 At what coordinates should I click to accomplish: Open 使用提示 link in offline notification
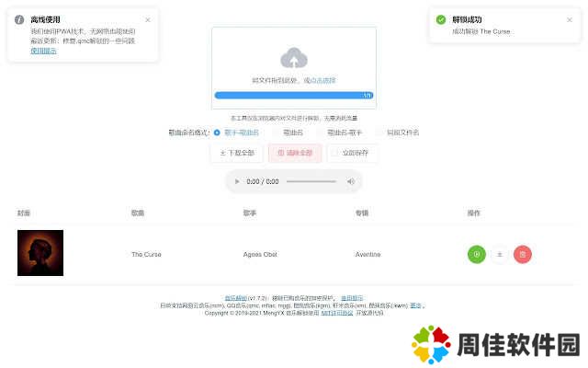click(43, 52)
